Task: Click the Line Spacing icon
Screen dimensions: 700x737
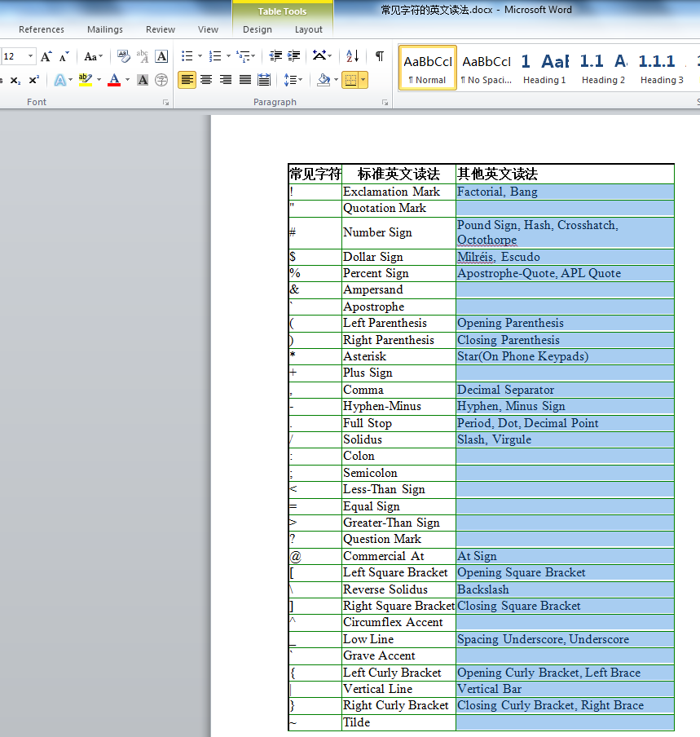Action: click(290, 80)
